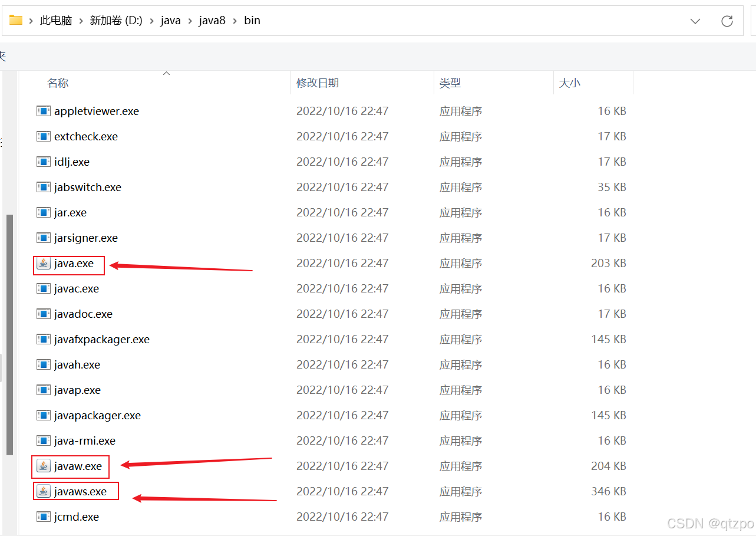This screenshot has width=756, height=536.
Task: Click the javah.exe file icon
Action: click(x=43, y=364)
